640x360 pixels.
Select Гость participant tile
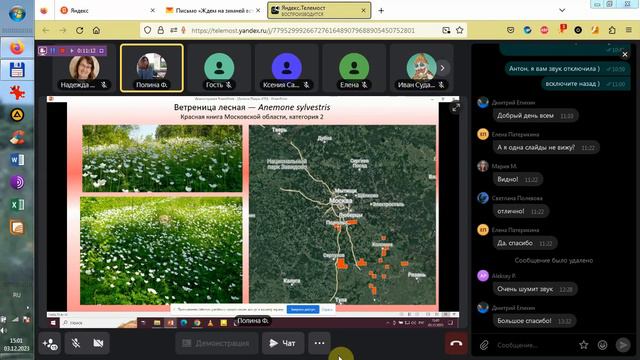[219, 68]
